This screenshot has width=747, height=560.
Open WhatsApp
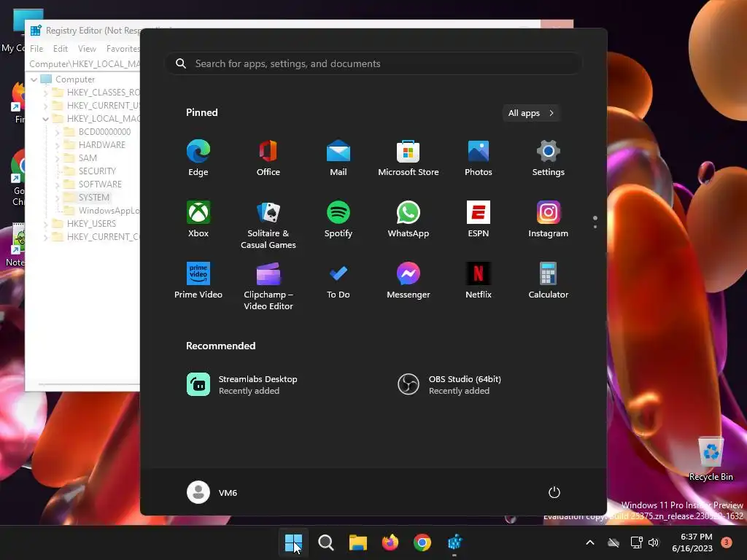coord(409,219)
